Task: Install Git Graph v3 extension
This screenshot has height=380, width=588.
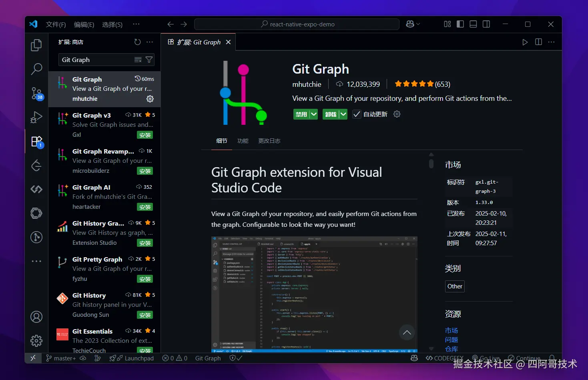Action: tap(145, 135)
